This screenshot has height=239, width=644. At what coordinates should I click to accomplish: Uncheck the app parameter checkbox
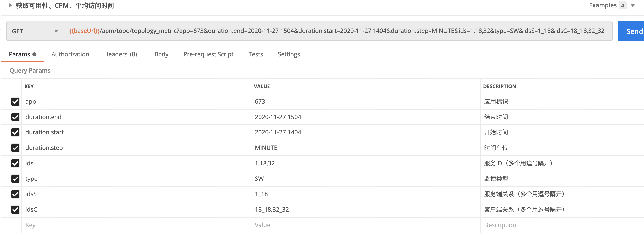(15, 102)
